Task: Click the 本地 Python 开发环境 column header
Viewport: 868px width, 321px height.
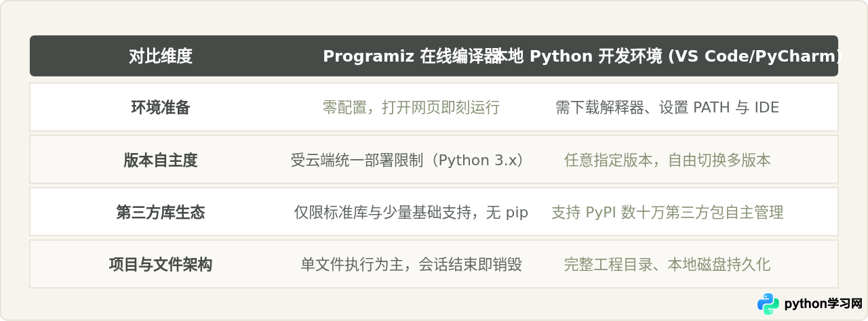Action: coord(667,56)
